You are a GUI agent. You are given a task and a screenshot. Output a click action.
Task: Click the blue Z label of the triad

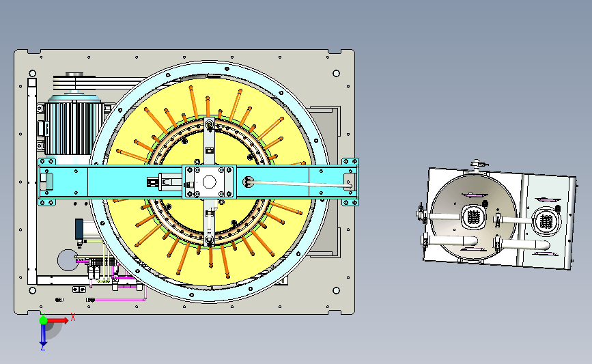tap(42, 348)
